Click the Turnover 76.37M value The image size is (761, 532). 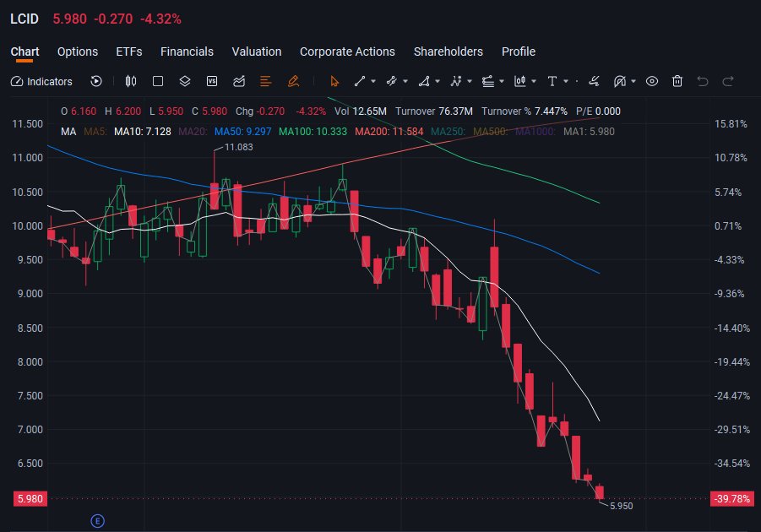(x=434, y=111)
